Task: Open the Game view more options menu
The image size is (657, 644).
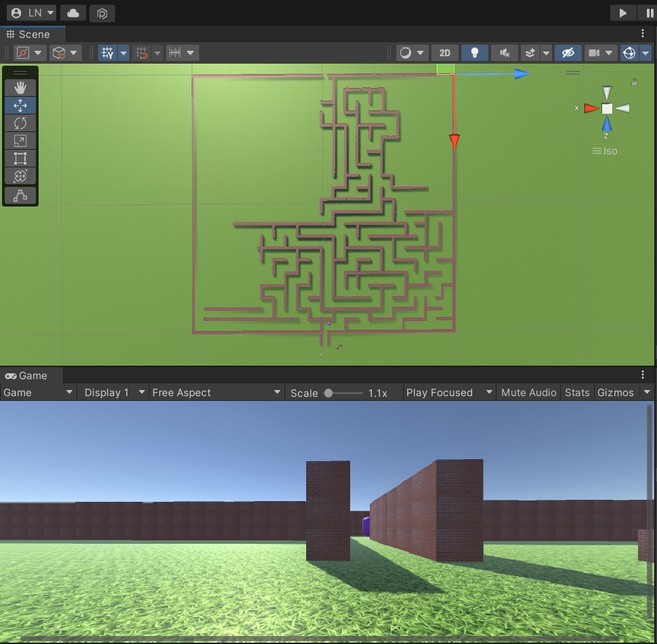Action: [643, 374]
